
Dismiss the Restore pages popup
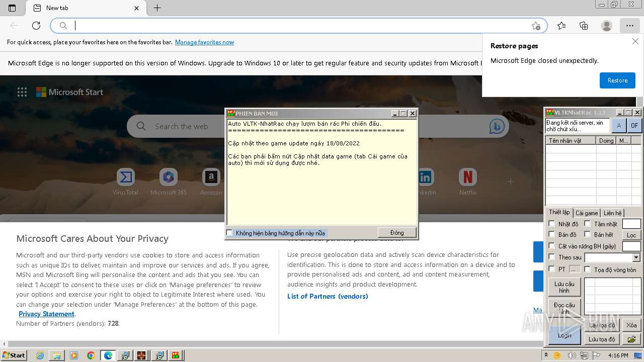click(636, 42)
